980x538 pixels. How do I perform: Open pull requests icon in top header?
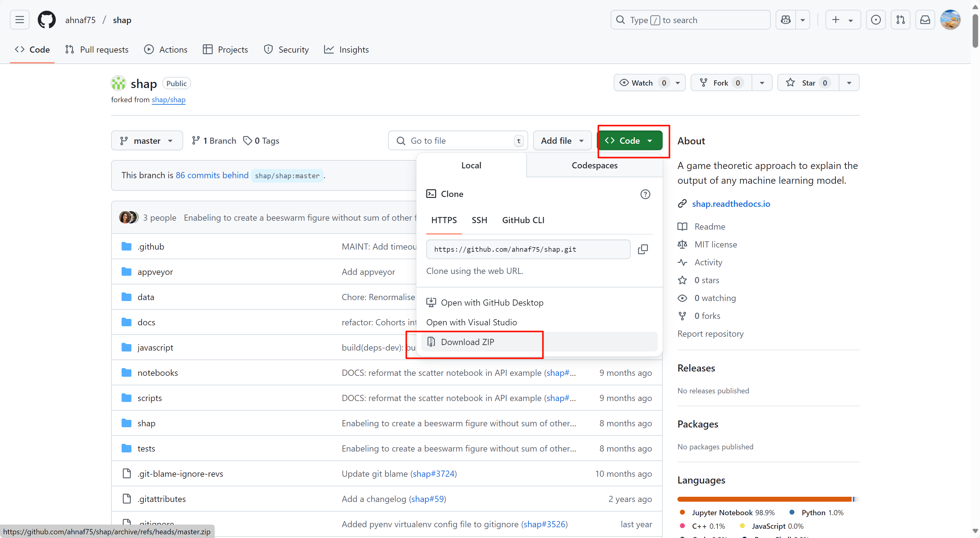coord(900,20)
